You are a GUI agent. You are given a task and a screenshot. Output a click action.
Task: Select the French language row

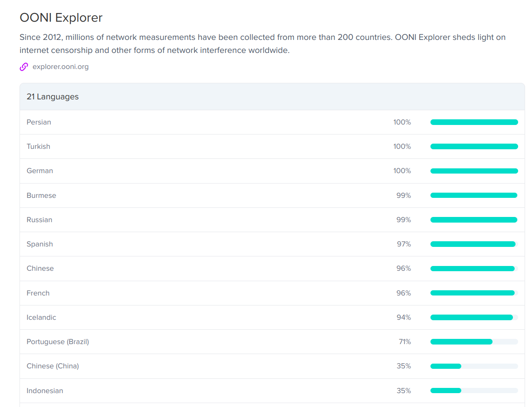38,293
